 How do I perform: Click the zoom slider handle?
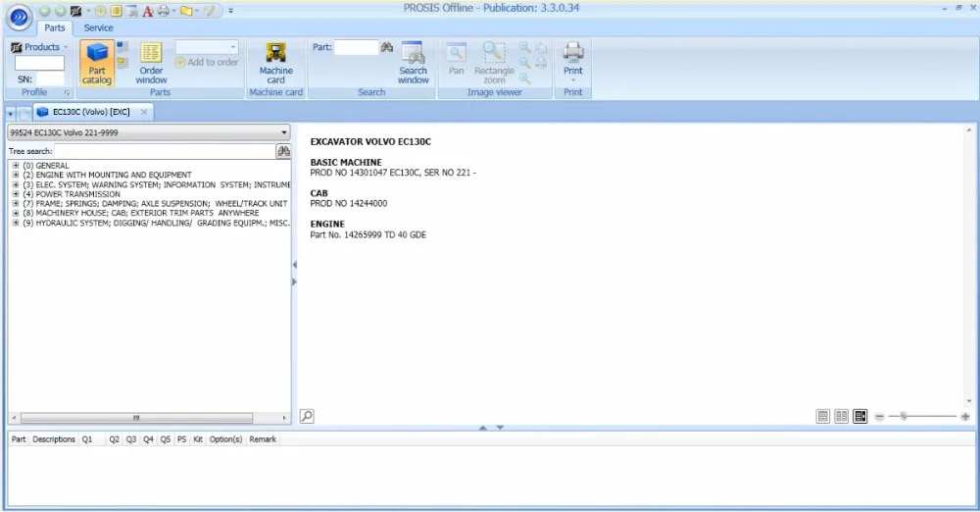click(904, 416)
